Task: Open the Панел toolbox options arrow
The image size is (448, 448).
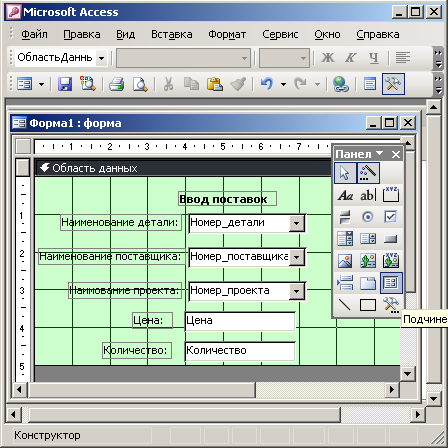Action: point(379,154)
